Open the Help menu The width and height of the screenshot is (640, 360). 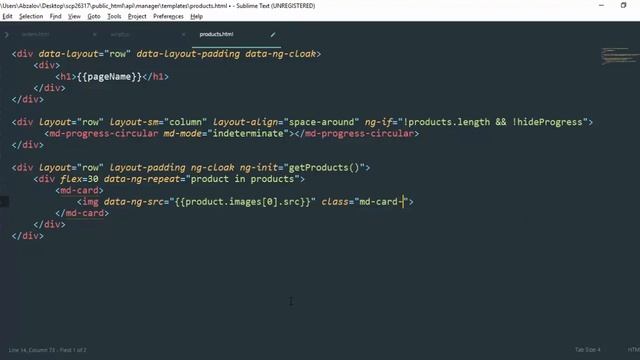tap(197, 16)
